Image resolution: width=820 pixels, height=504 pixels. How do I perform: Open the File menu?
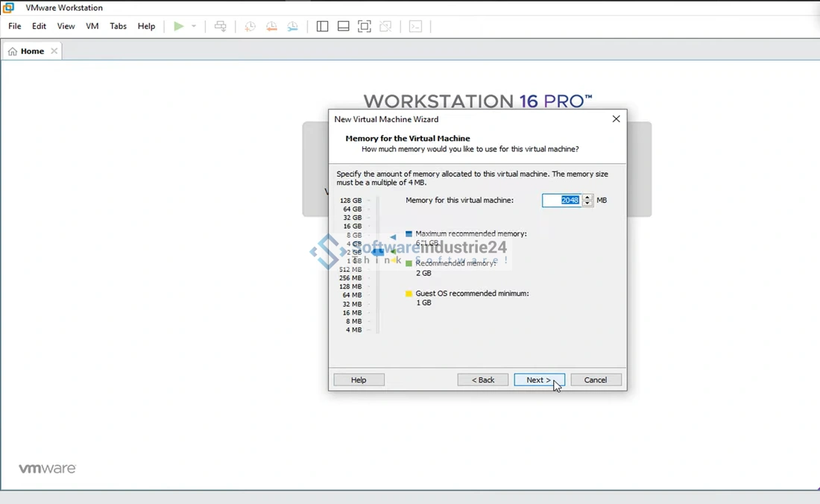click(x=15, y=26)
